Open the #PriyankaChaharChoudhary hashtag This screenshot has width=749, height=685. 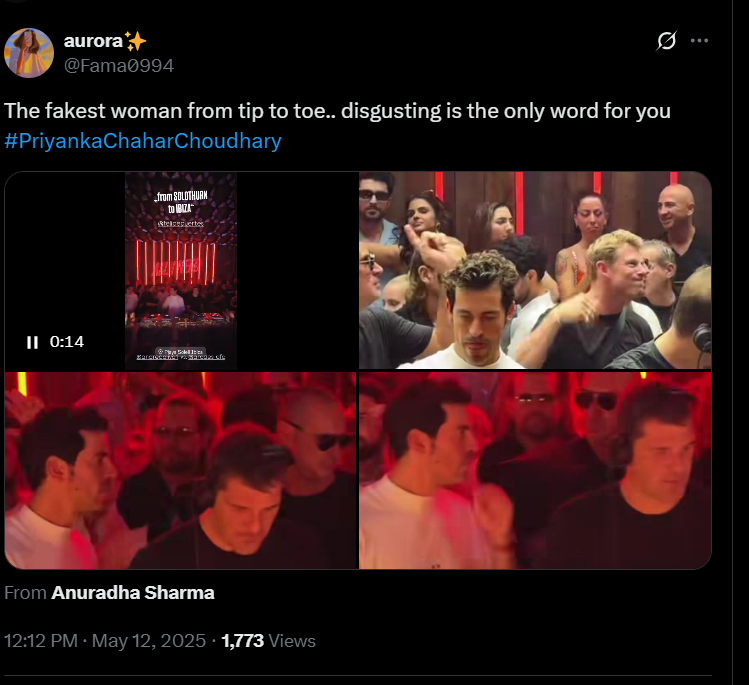143,141
